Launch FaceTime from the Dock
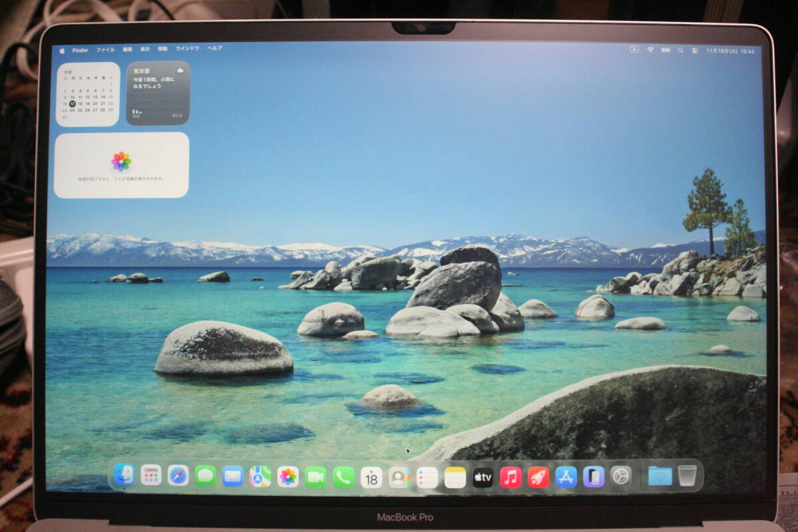This screenshot has width=798, height=532. point(316,477)
